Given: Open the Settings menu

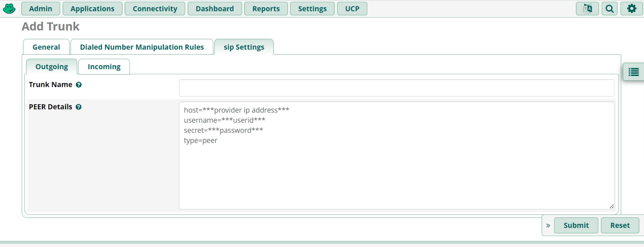Looking at the screenshot, I should [312, 8].
